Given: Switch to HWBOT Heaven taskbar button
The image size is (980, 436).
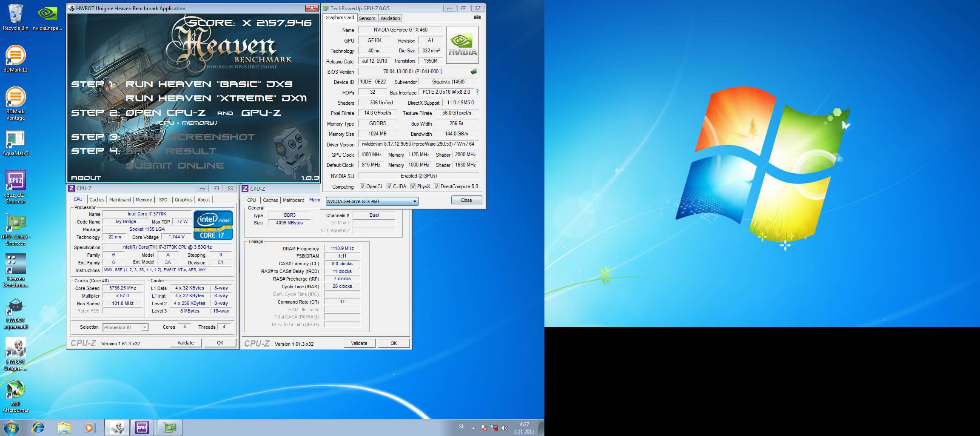Looking at the screenshot, I should click(x=117, y=427).
